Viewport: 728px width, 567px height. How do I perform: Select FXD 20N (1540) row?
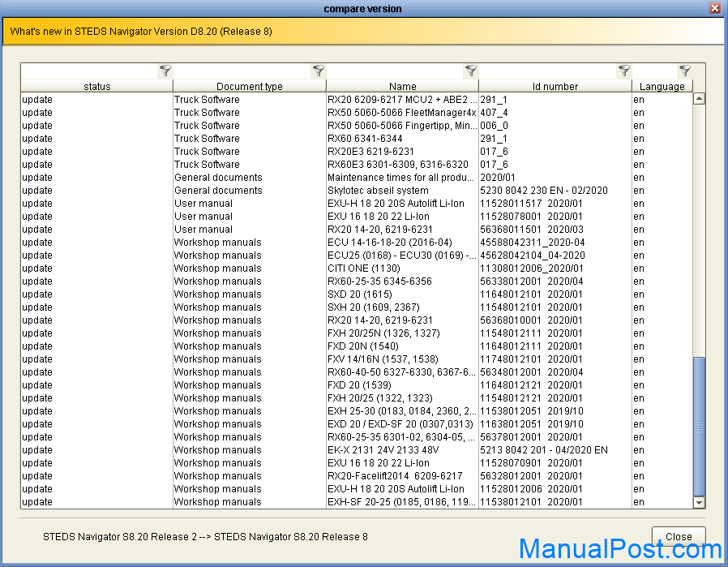(357, 346)
